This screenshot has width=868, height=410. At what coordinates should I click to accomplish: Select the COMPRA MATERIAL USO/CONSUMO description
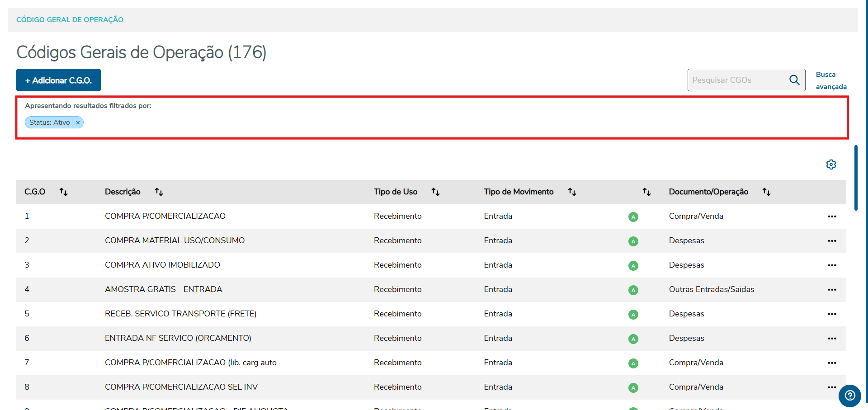point(175,240)
